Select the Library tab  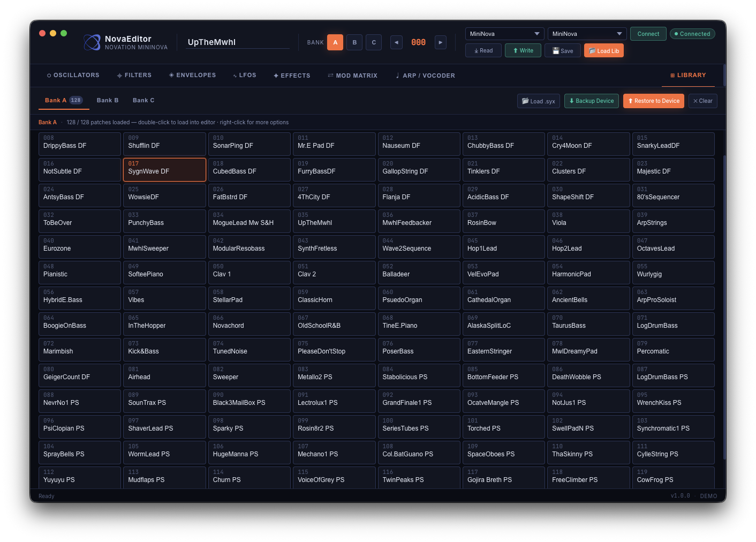click(x=688, y=76)
